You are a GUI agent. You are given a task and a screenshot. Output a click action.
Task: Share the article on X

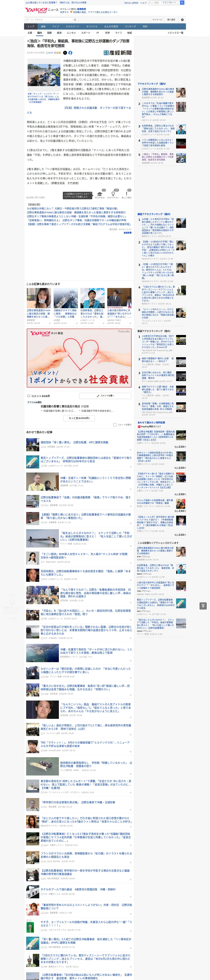(65, 53)
